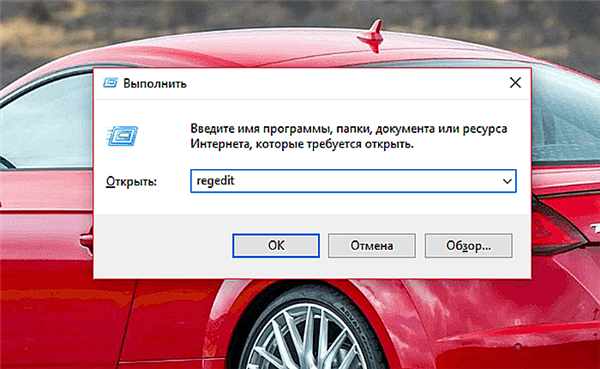
Task: Open file browser via Обзор… button
Action: click(x=468, y=245)
